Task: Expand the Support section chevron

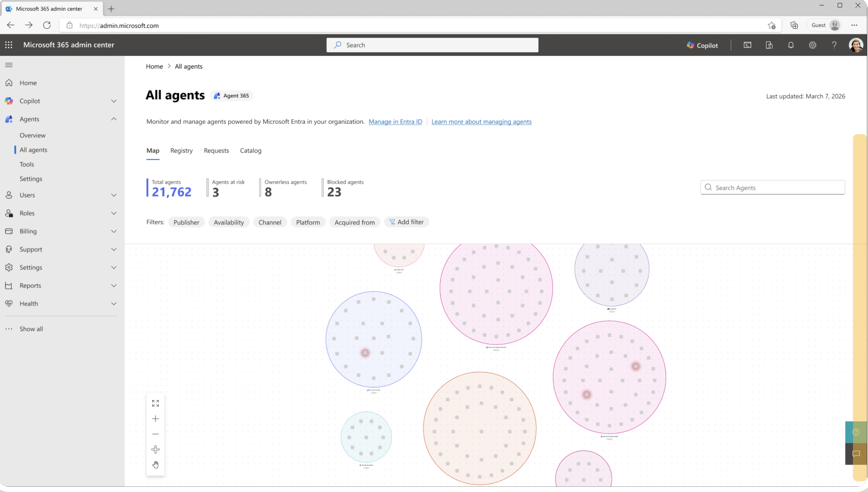Action: click(x=114, y=249)
